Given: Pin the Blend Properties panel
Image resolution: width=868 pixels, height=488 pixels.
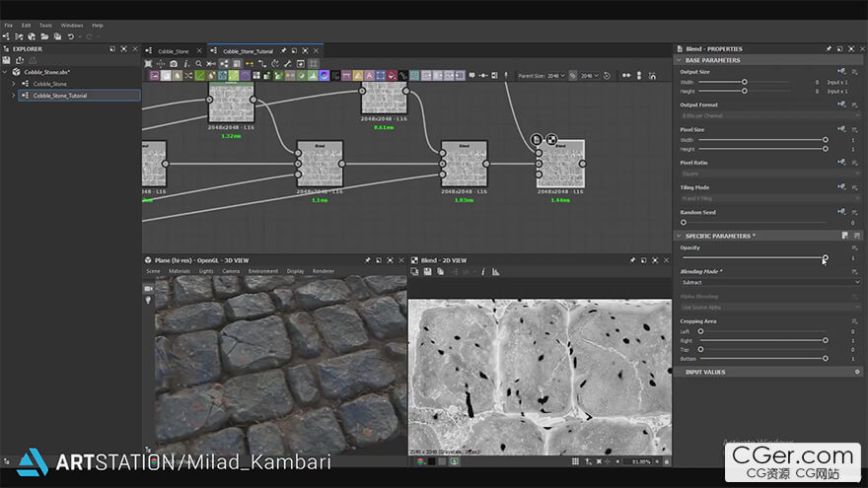Looking at the screenshot, I should (829, 48).
